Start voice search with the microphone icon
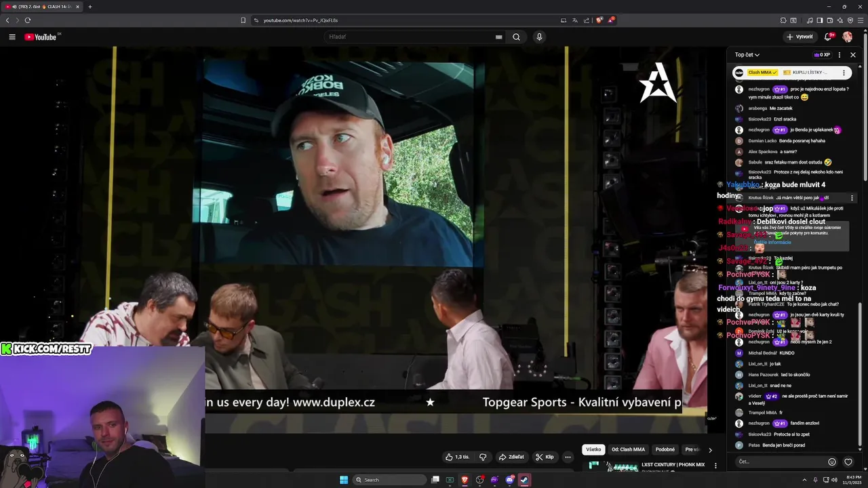This screenshot has height=488, width=868. [x=539, y=37]
